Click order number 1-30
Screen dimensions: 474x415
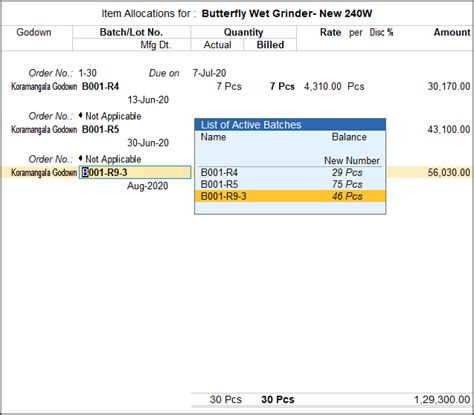point(88,73)
